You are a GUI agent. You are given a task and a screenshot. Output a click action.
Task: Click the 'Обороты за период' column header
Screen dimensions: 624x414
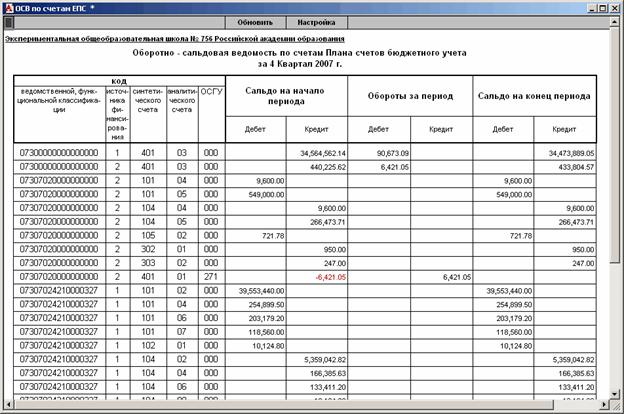(x=410, y=96)
